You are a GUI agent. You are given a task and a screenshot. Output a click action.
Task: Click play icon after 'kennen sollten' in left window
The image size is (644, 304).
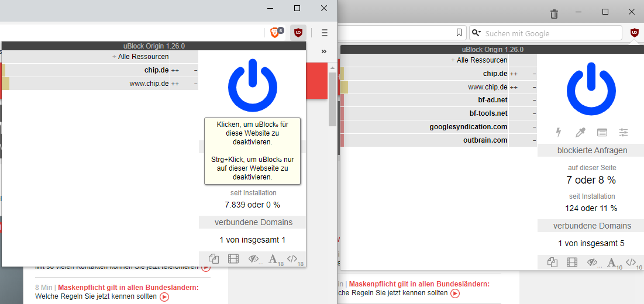tap(164, 296)
